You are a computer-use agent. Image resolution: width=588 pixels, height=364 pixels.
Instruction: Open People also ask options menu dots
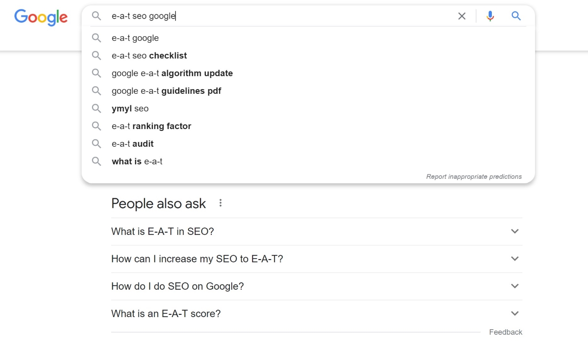(x=221, y=203)
